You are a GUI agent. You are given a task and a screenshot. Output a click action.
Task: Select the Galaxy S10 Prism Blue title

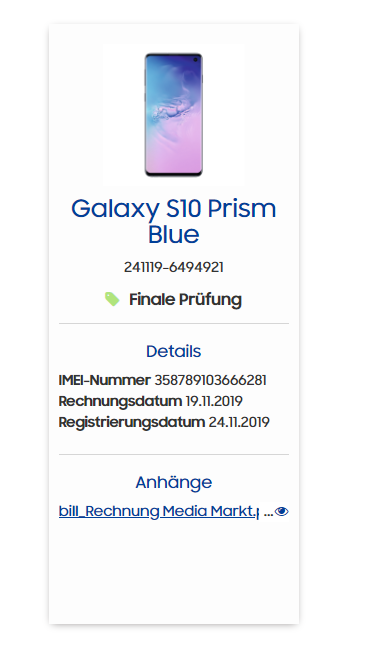pos(174,221)
